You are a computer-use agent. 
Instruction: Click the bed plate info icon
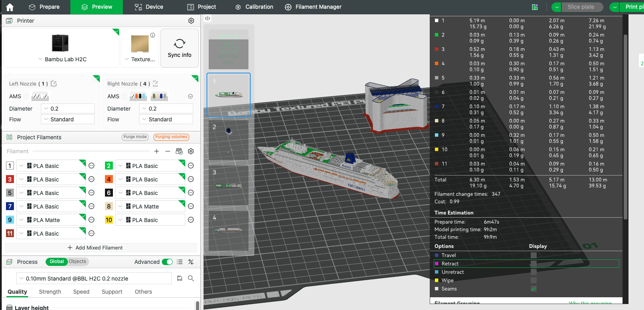tap(153, 35)
